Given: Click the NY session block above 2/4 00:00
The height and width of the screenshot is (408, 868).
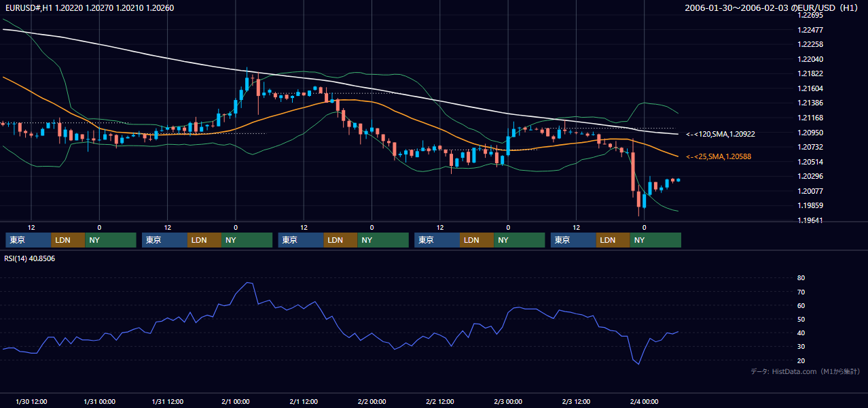Looking at the screenshot, I should (x=655, y=240).
